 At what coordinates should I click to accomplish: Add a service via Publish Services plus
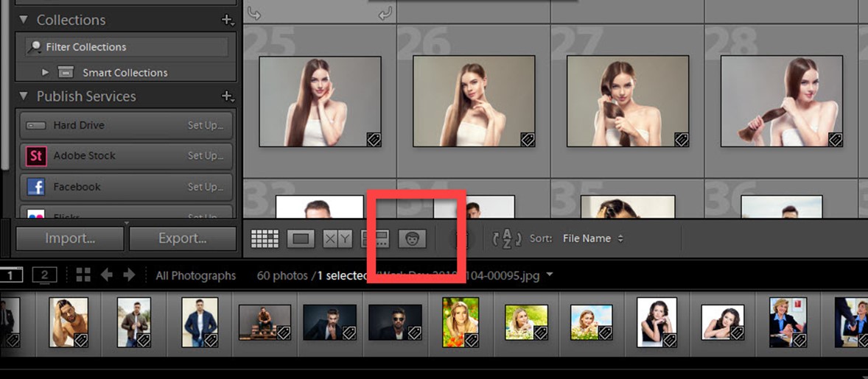(228, 96)
